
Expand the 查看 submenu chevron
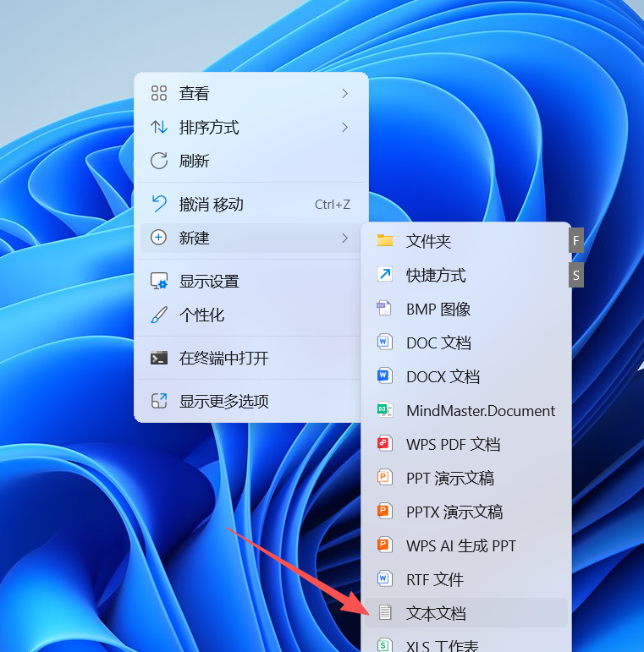click(344, 93)
